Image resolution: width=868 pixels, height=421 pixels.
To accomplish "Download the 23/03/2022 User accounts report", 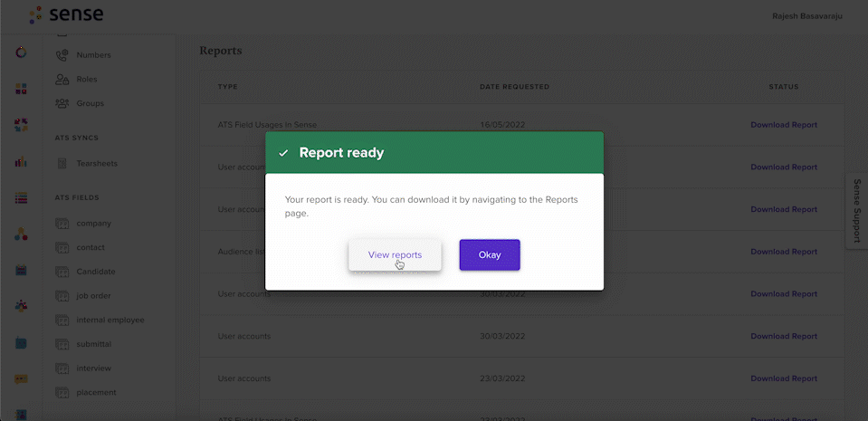I will coord(784,378).
